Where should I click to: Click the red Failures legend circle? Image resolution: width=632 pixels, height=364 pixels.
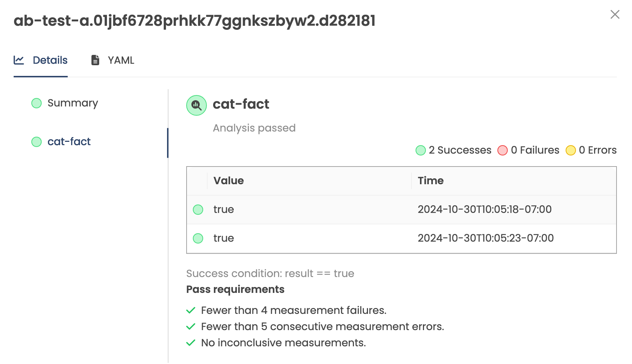(503, 150)
